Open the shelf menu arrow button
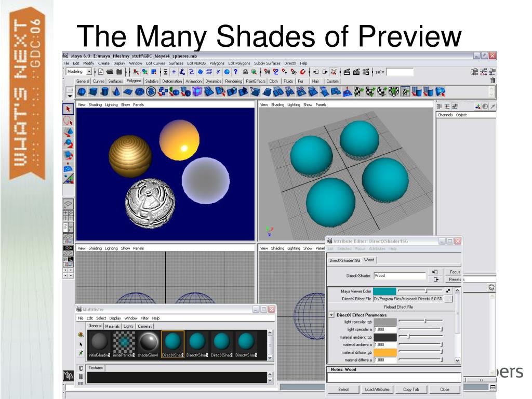Viewport: 532px width, 399px height. coord(70,96)
